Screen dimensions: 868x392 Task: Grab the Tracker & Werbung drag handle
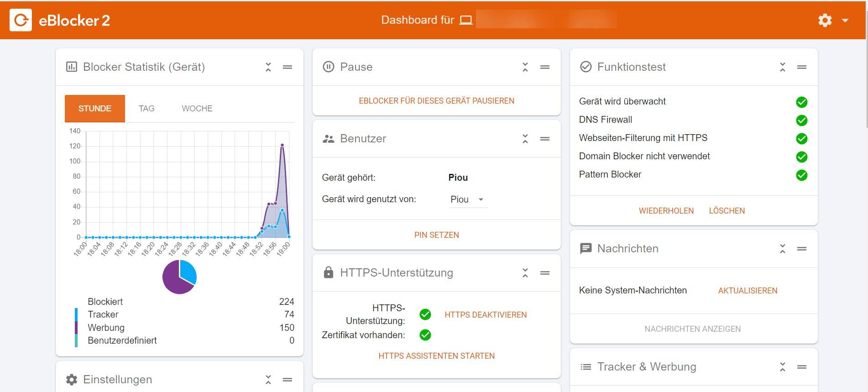pos(802,367)
